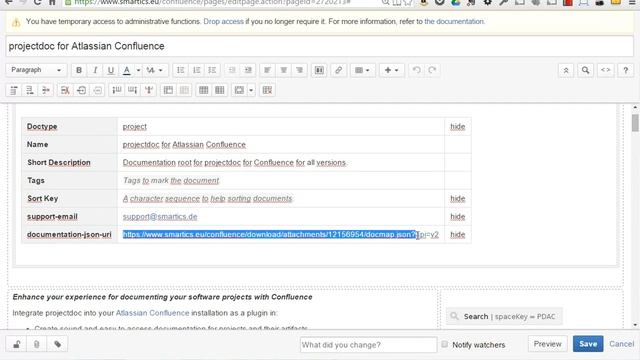This screenshot has height=360, width=640.
Task: Click the redo arrow
Action: pyautogui.click(x=432, y=70)
